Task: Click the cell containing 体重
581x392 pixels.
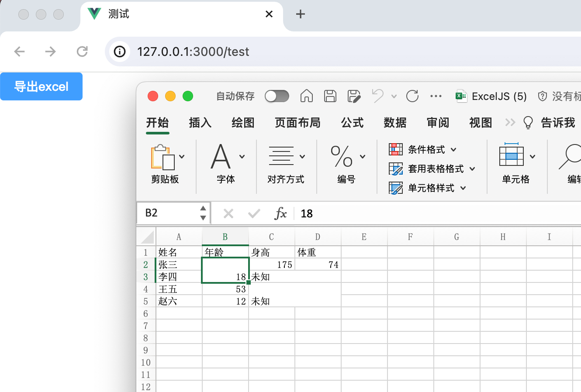Action: coord(318,252)
